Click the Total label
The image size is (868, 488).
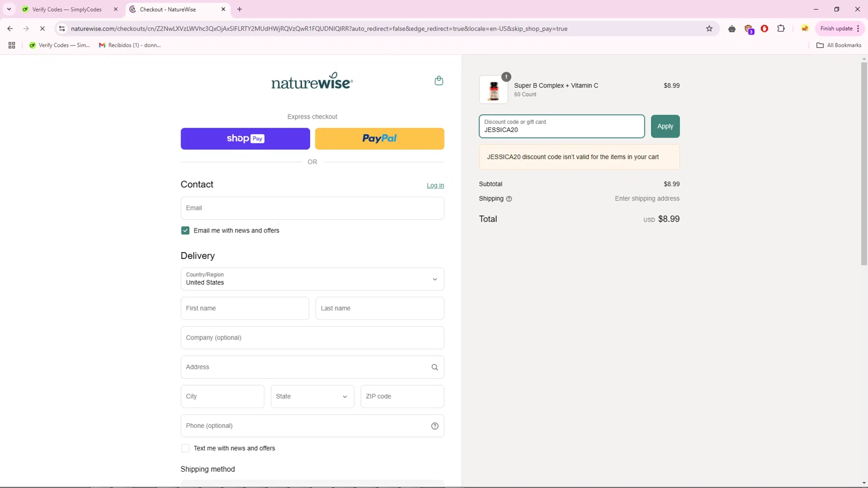pos(488,219)
